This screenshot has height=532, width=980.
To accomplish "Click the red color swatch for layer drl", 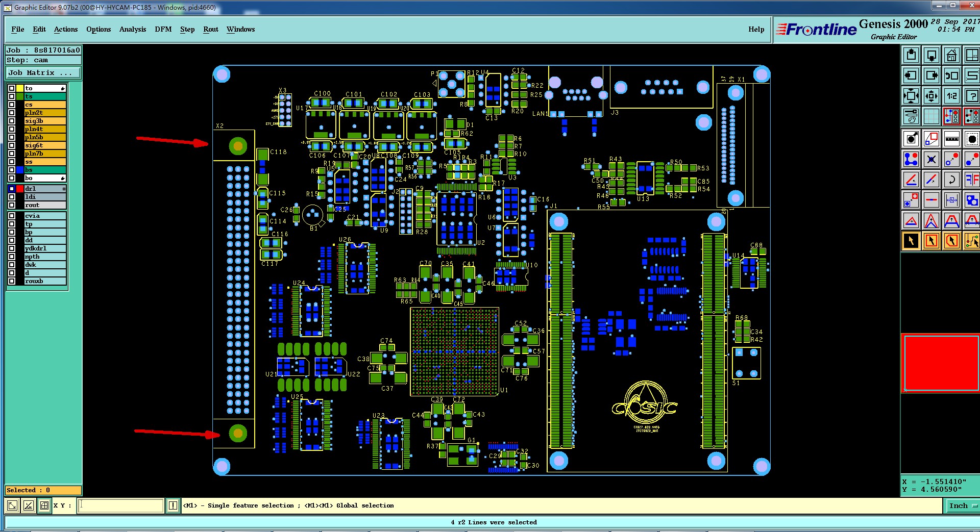I will coord(20,189).
